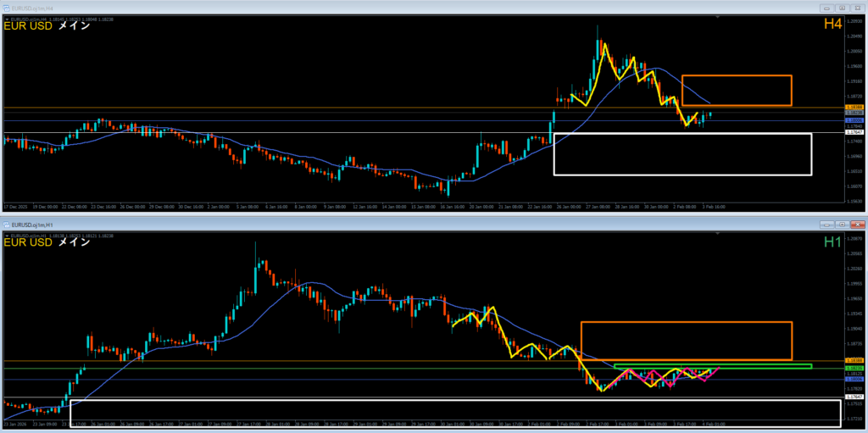This screenshot has width=868, height=433.
Task: Close the EURUSD H4 chart window
Action: point(857,8)
